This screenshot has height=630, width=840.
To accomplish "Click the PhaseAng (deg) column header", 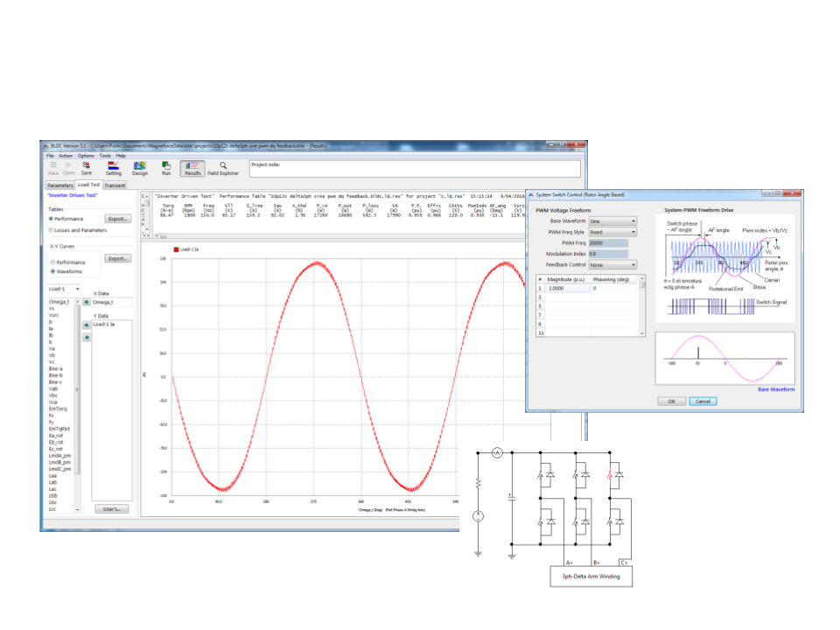I will point(615,280).
